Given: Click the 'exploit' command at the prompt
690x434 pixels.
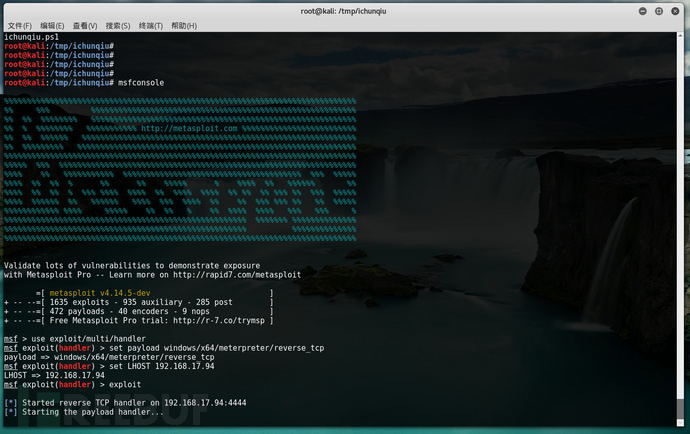Looking at the screenshot, I should click(x=125, y=385).
